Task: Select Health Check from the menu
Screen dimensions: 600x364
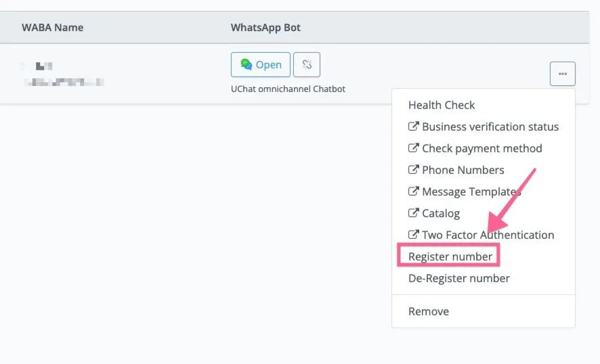Action: 442,105
